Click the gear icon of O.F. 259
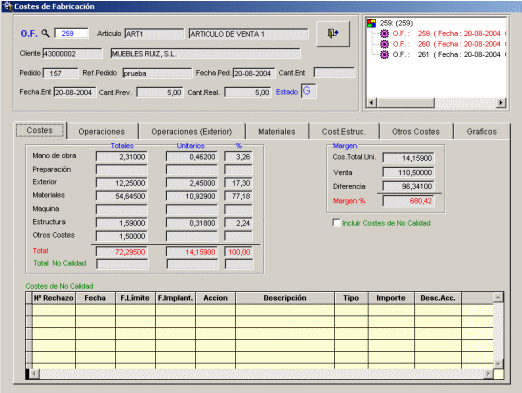Image resolution: width=522 pixels, height=393 pixels. click(x=384, y=33)
